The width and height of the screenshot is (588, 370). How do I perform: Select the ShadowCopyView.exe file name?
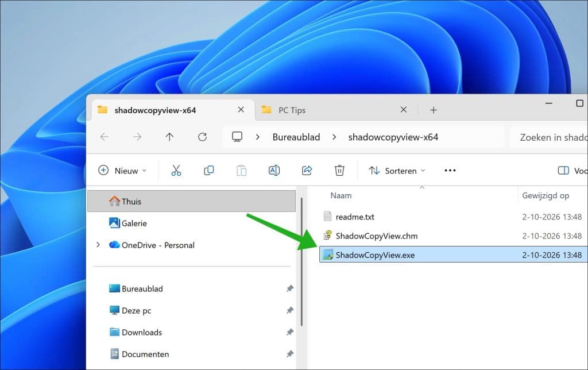click(x=375, y=255)
